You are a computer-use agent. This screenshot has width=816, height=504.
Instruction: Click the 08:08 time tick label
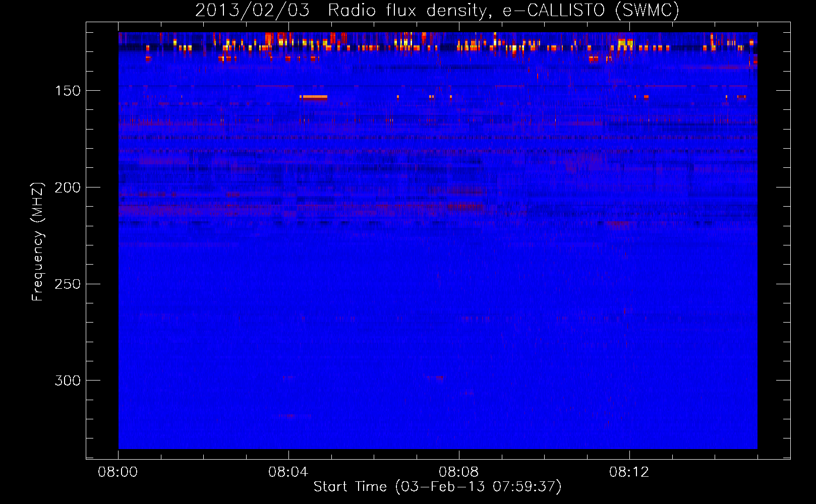pos(458,472)
